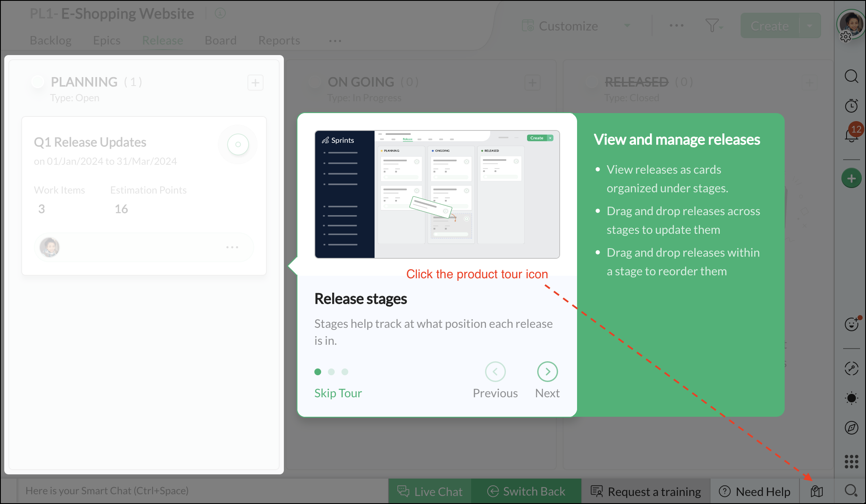Go to Next tour step
The height and width of the screenshot is (504, 866).
click(x=547, y=372)
